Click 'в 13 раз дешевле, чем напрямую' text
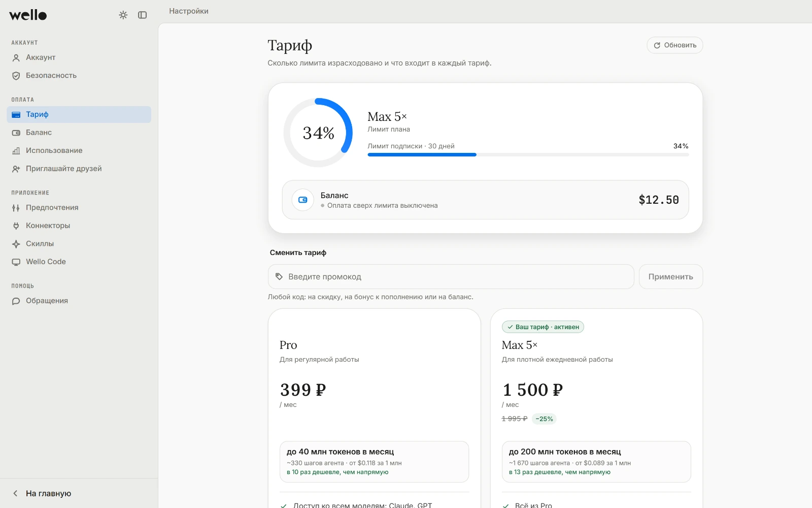The height and width of the screenshot is (508, 812). coord(560,472)
